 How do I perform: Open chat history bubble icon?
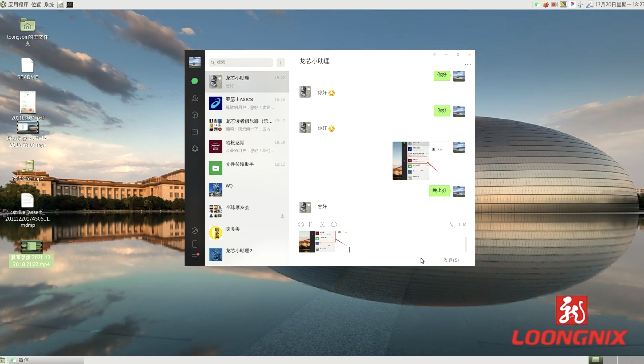(x=334, y=225)
